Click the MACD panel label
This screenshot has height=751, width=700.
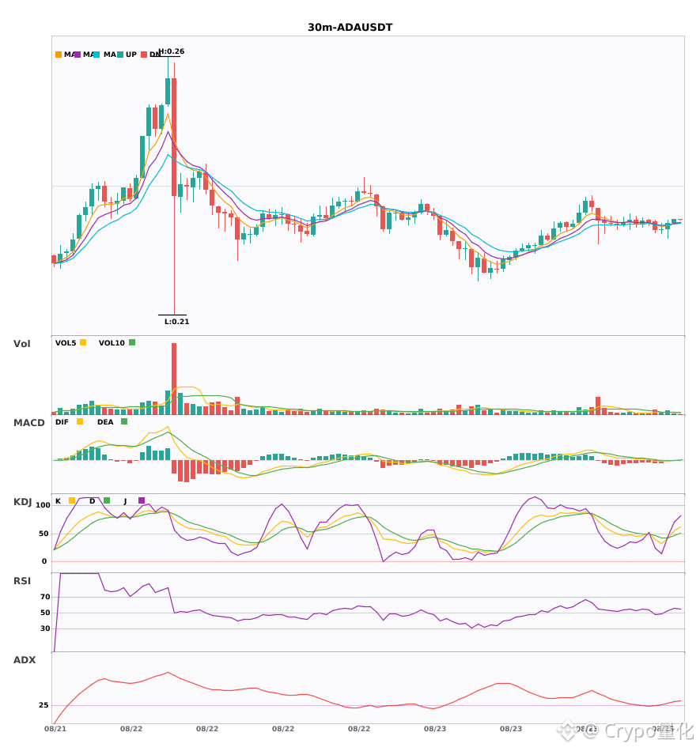coord(28,423)
